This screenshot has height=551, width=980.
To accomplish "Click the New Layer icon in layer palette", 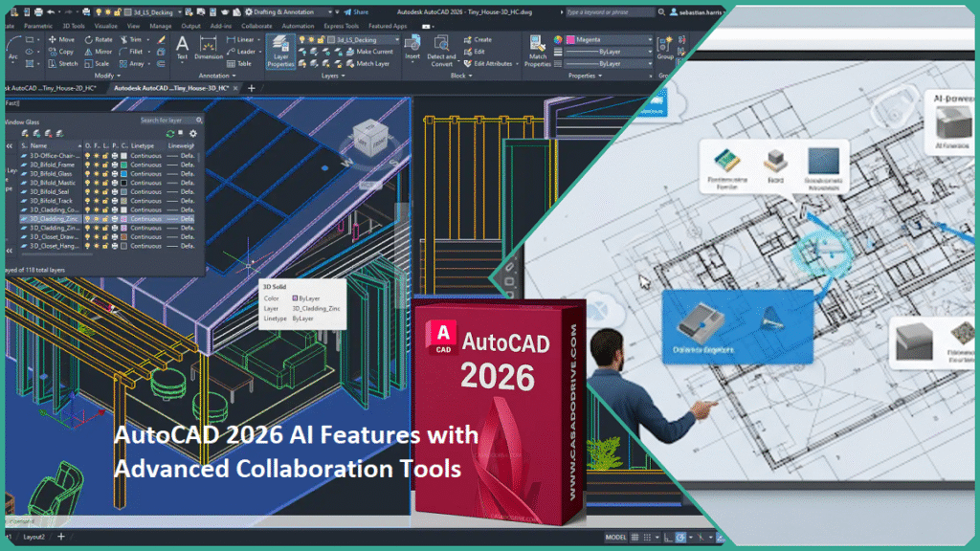I will (25, 134).
